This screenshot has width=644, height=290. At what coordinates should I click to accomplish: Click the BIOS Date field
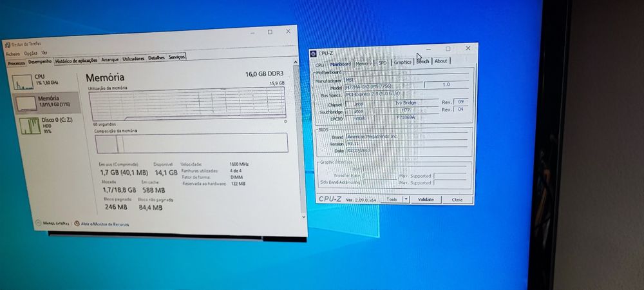406,150
